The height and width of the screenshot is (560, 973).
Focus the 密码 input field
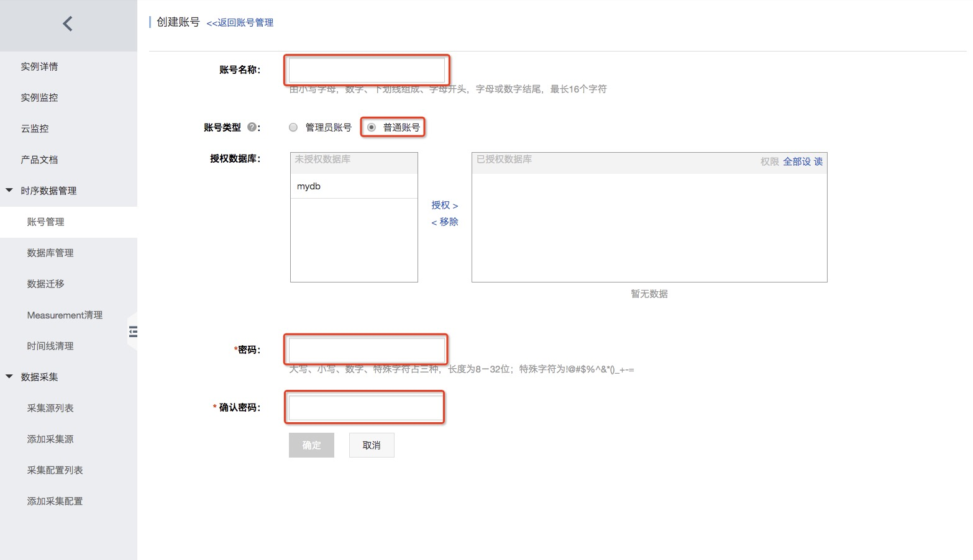[367, 350]
